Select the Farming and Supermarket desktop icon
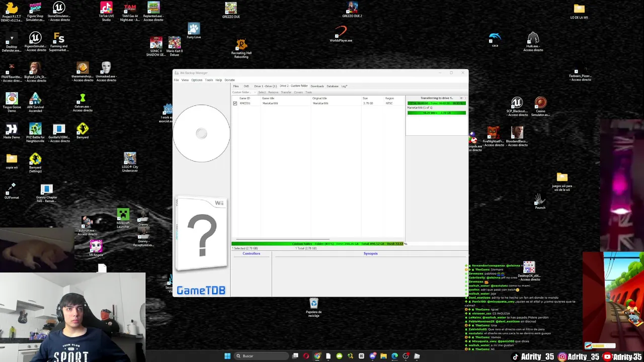The image size is (644, 362). (x=59, y=42)
